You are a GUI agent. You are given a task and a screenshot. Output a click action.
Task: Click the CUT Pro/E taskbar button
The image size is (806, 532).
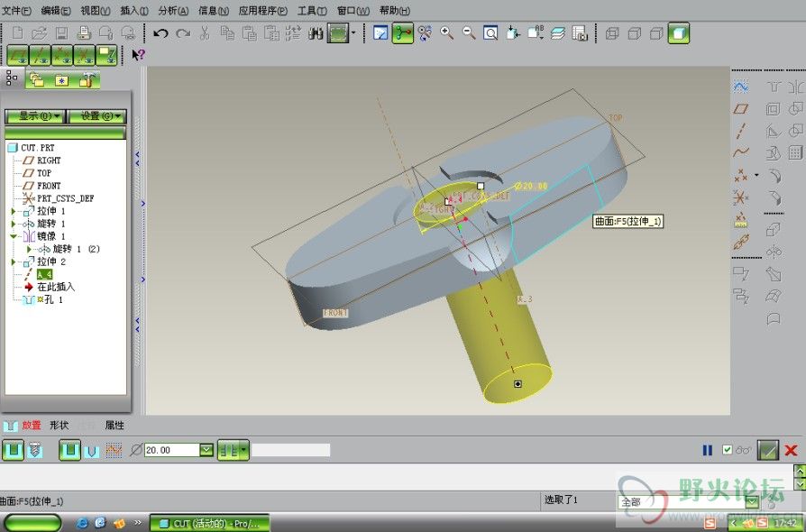click(x=210, y=523)
